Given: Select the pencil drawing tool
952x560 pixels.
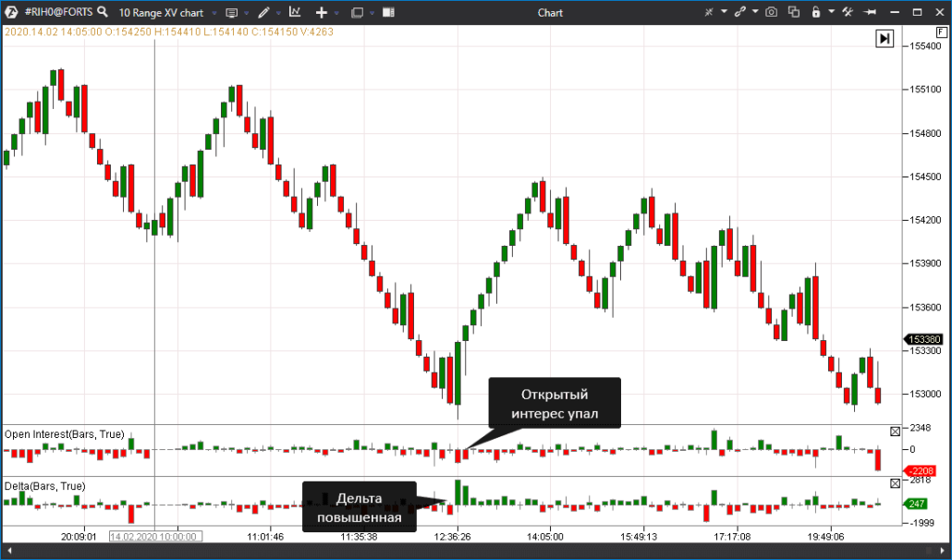Looking at the screenshot, I should tap(263, 12).
